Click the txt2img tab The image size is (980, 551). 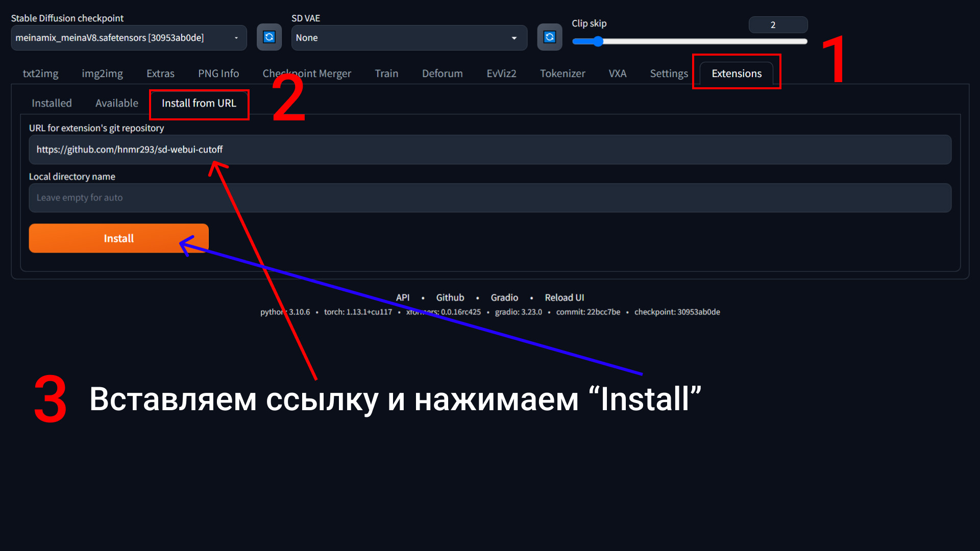(40, 73)
